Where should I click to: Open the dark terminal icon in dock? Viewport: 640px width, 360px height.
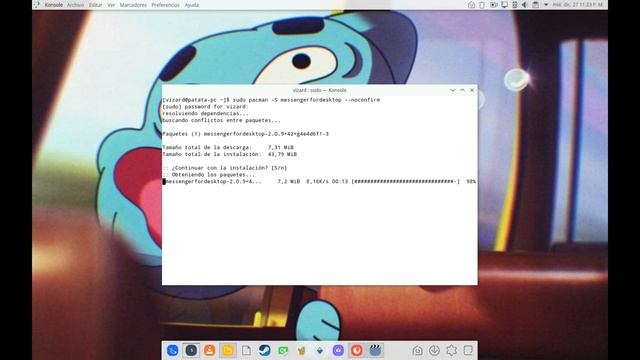[x=191, y=350]
